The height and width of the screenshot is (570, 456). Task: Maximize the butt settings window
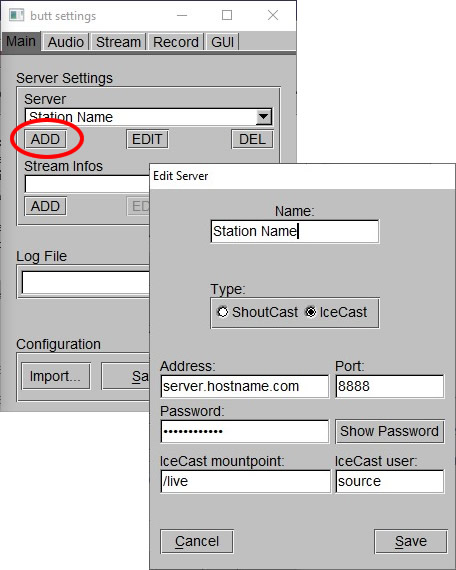227,15
